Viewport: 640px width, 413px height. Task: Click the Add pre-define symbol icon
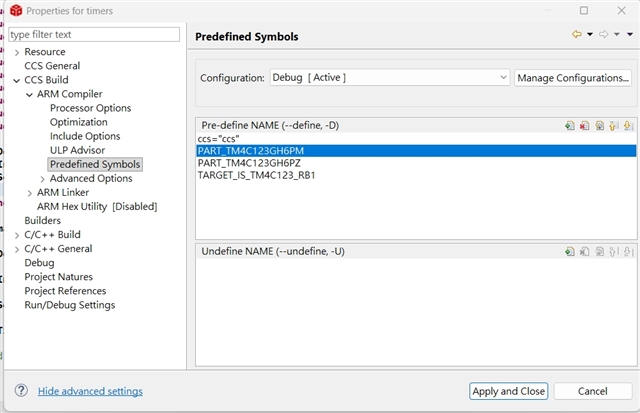[x=569, y=126]
